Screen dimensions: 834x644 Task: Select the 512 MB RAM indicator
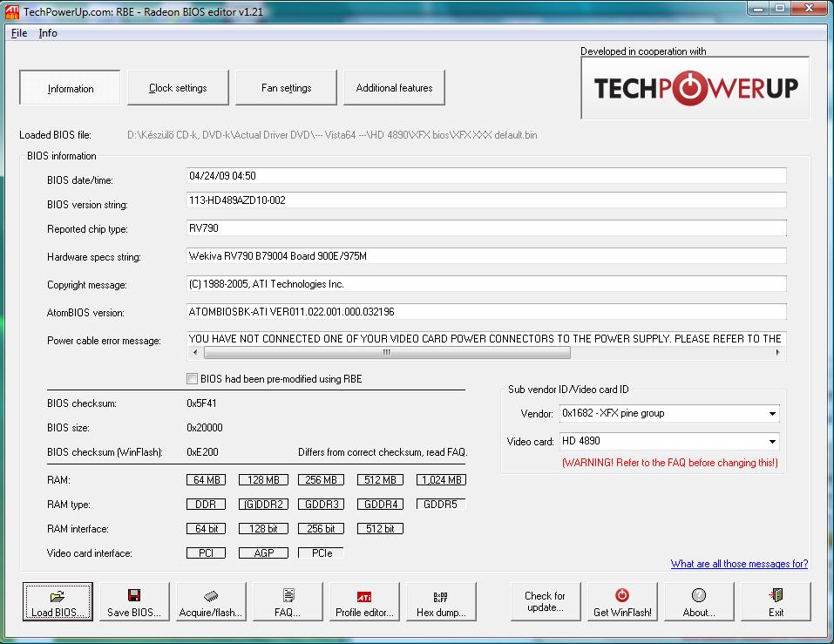[x=380, y=479]
